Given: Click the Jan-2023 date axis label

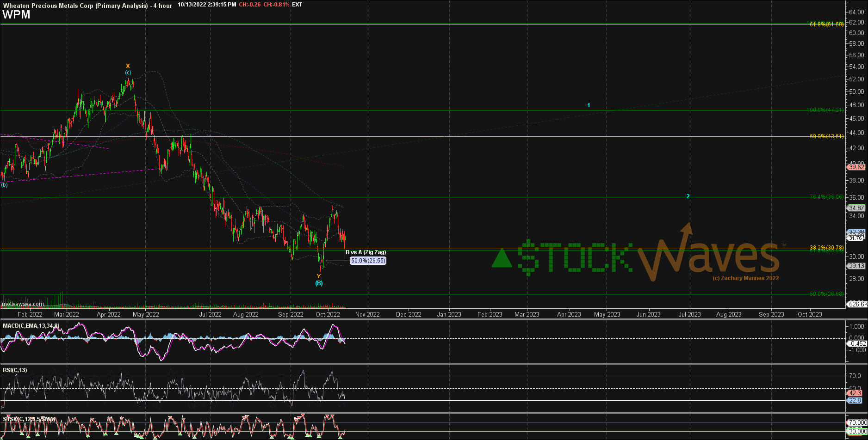Looking at the screenshot, I should point(449,314).
